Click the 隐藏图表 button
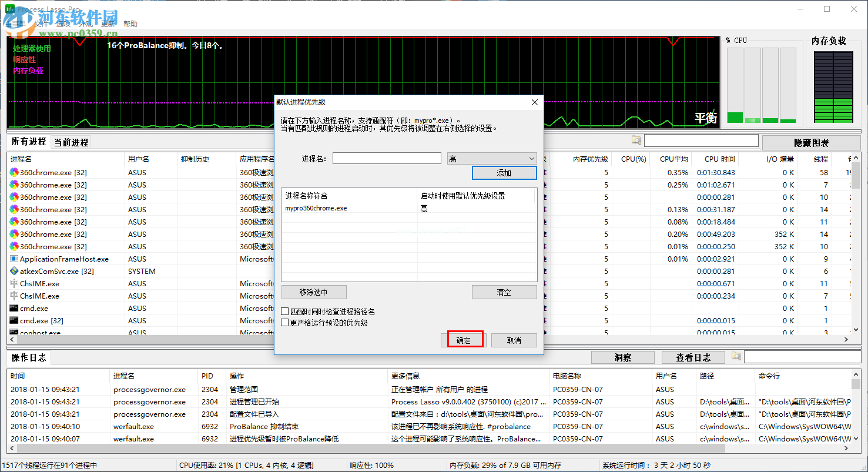The width and height of the screenshot is (868, 472). tap(811, 142)
